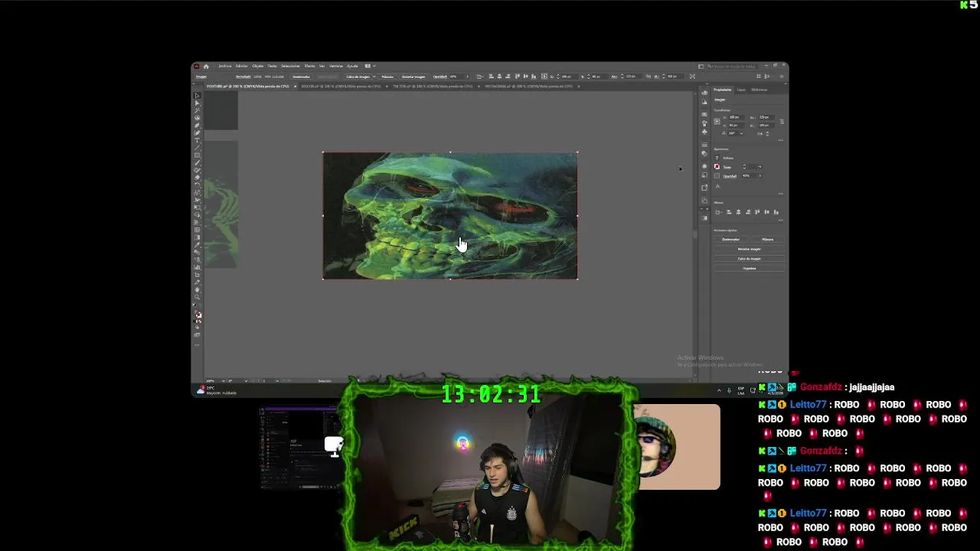This screenshot has width=980, height=551.
Task: Click Illustrator Home icon
Action: click(206, 66)
